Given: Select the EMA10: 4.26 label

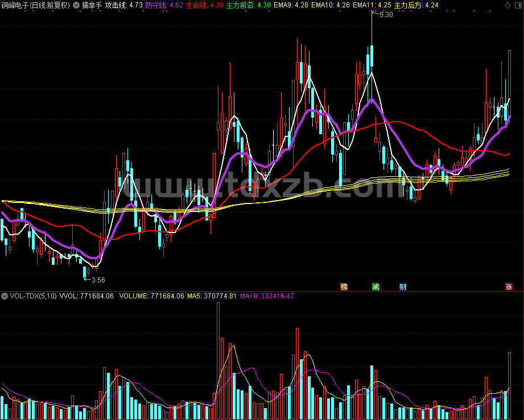Looking at the screenshot, I should point(331,5).
